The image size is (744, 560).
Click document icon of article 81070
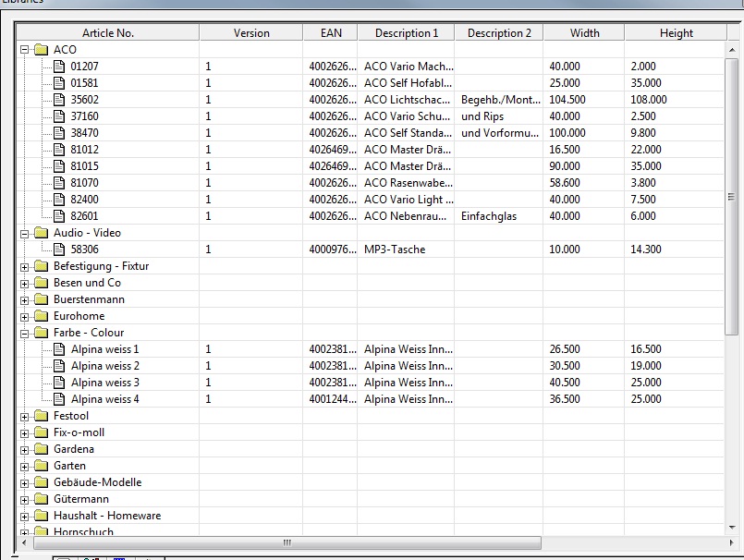point(59,182)
